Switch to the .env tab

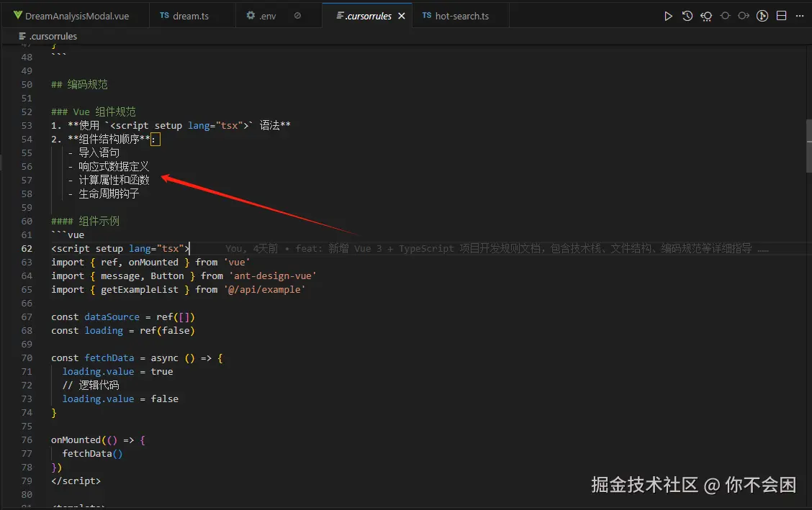[278, 16]
